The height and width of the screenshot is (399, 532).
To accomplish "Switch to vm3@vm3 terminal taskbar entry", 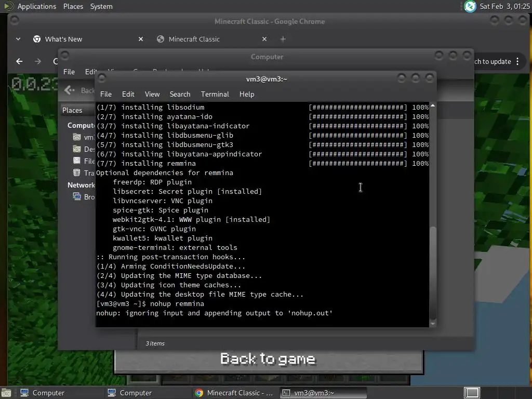I will (323, 393).
